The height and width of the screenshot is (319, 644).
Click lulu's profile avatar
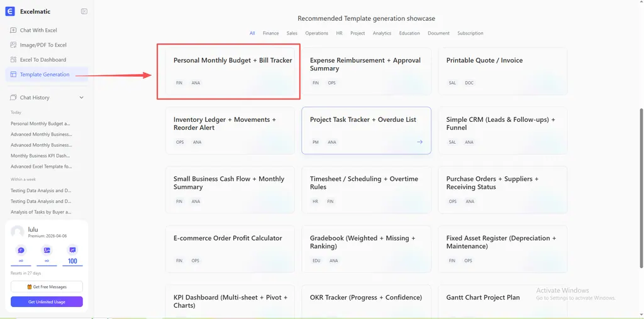pyautogui.click(x=18, y=232)
